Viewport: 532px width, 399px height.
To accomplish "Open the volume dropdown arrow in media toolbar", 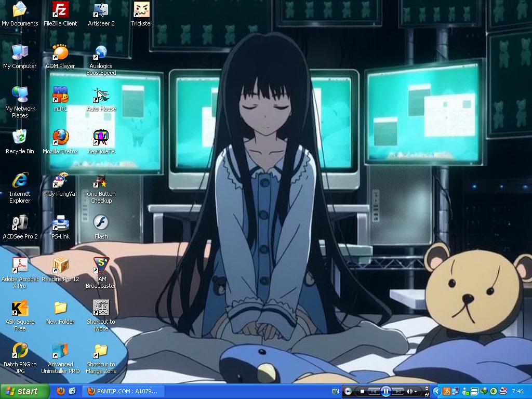I will coord(416,392).
